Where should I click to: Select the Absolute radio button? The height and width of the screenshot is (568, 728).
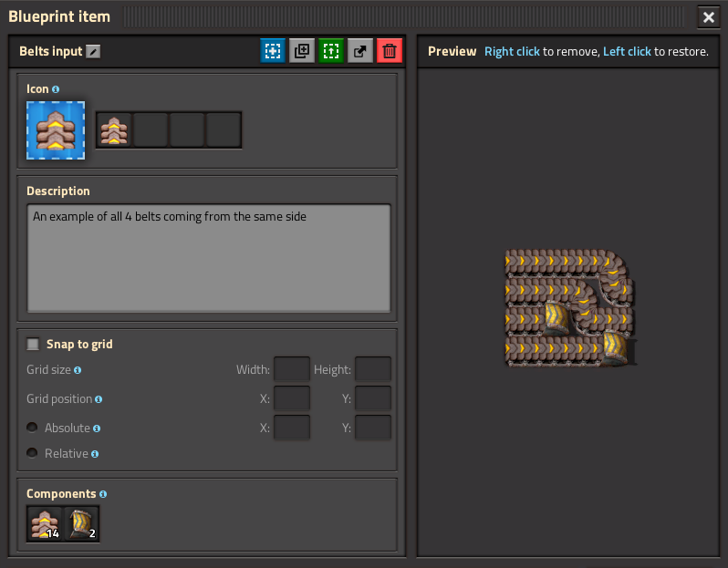point(32,428)
